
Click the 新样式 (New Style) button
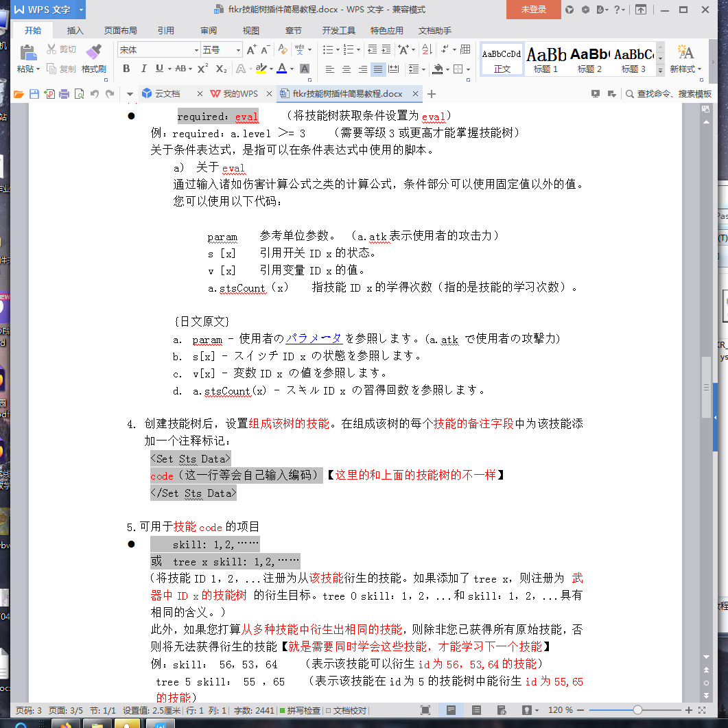click(x=685, y=58)
